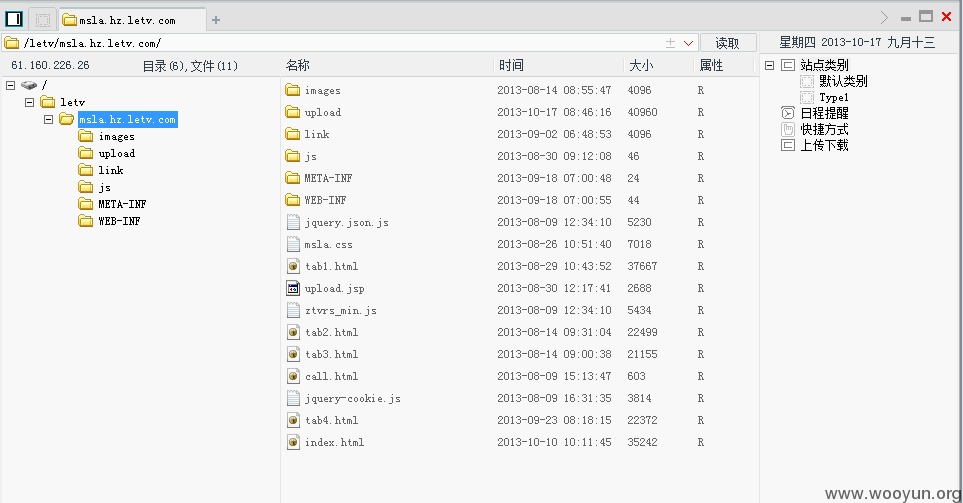
Task: Toggle the sidebar panel icon at top-left
Action: click(14, 19)
